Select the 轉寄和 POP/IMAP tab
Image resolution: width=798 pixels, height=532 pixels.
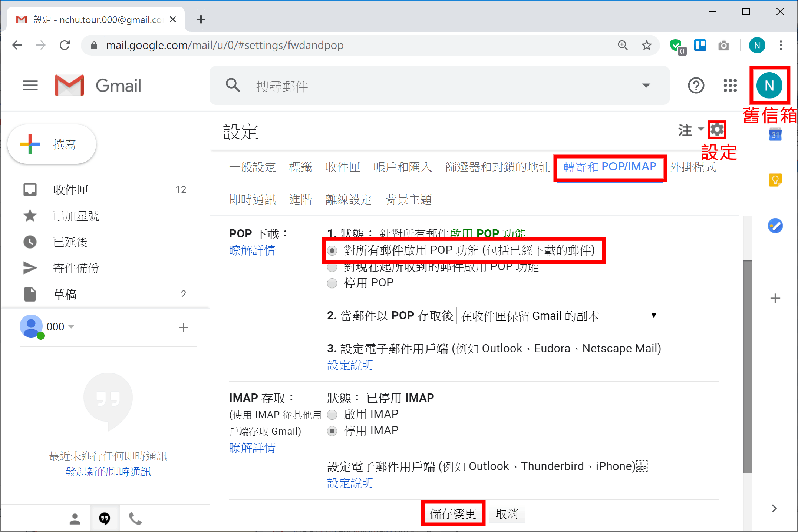(610, 167)
